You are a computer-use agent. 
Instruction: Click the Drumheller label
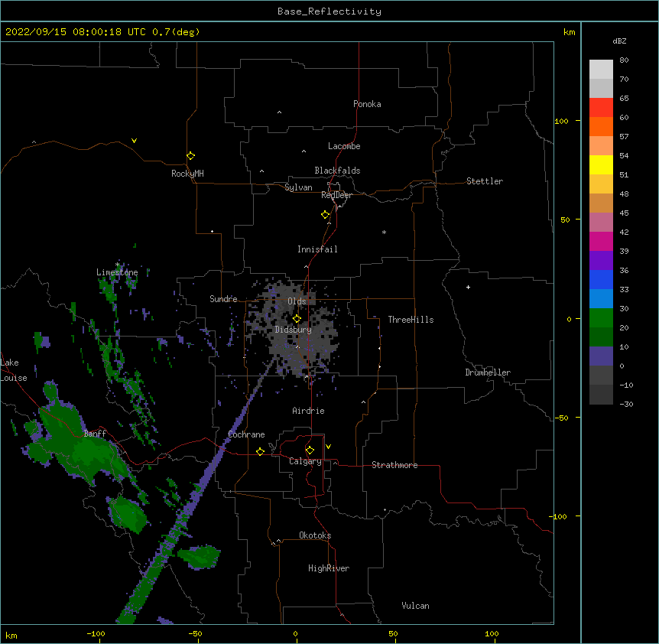488,372
